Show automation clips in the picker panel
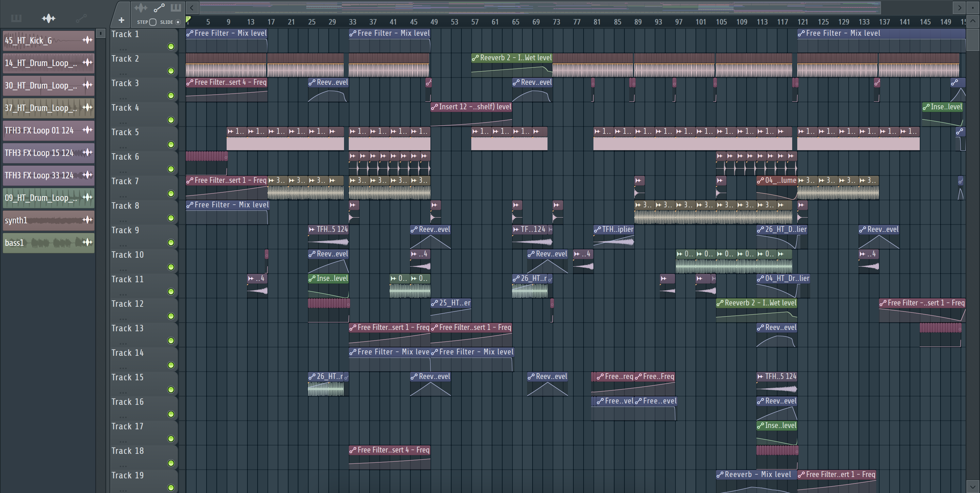980x493 pixels. tap(81, 18)
